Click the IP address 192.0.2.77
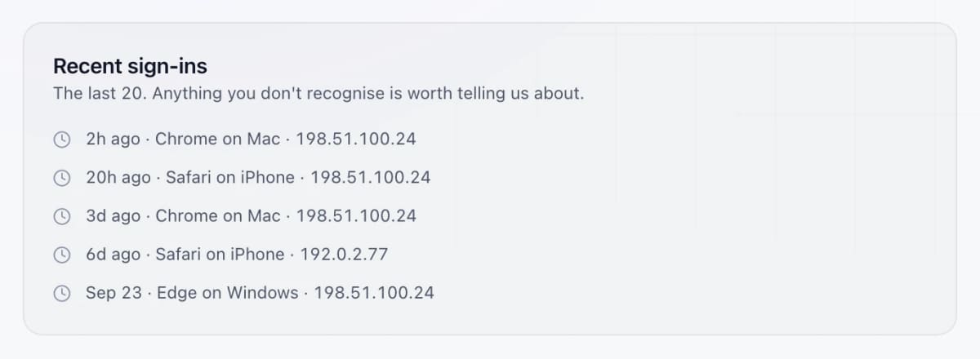This screenshot has height=359, width=980. [x=344, y=254]
